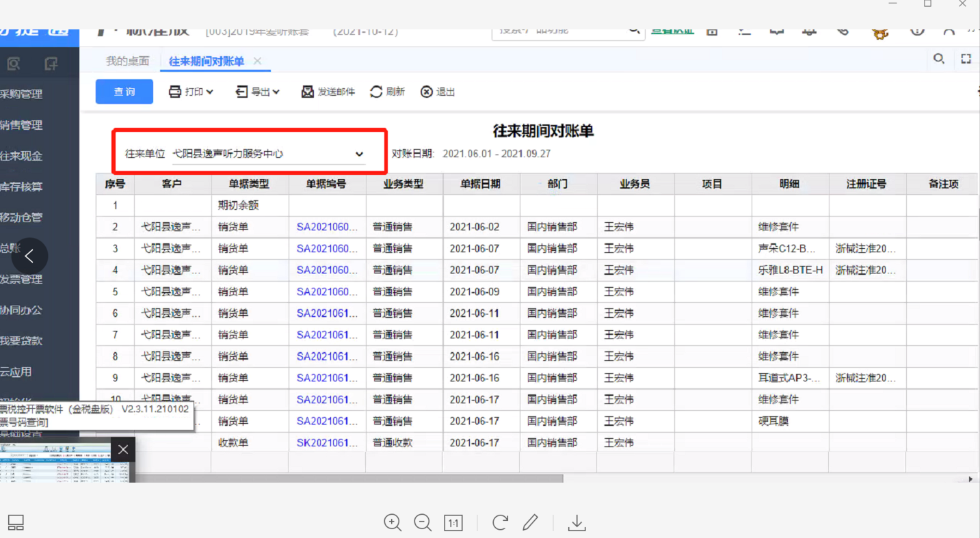Click the 项目 column header
Image resolution: width=980 pixels, height=538 pixels.
pyautogui.click(x=713, y=184)
